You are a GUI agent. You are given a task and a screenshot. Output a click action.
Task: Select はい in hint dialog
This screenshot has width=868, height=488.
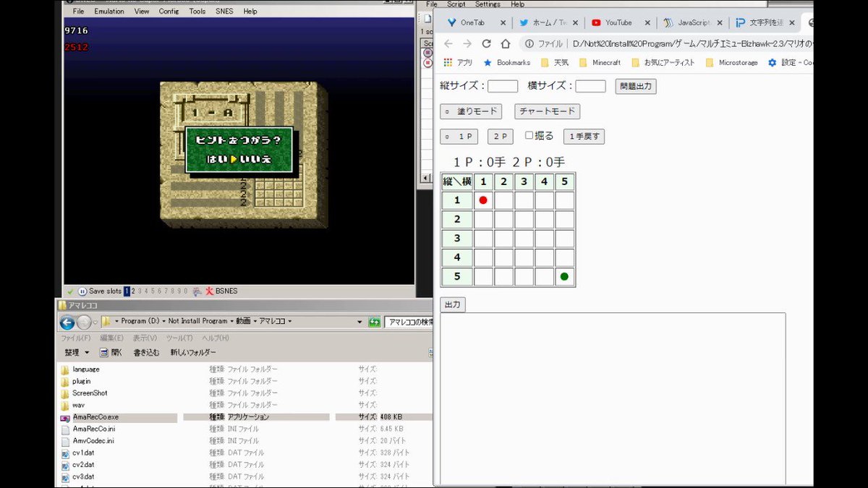pyautogui.click(x=216, y=159)
